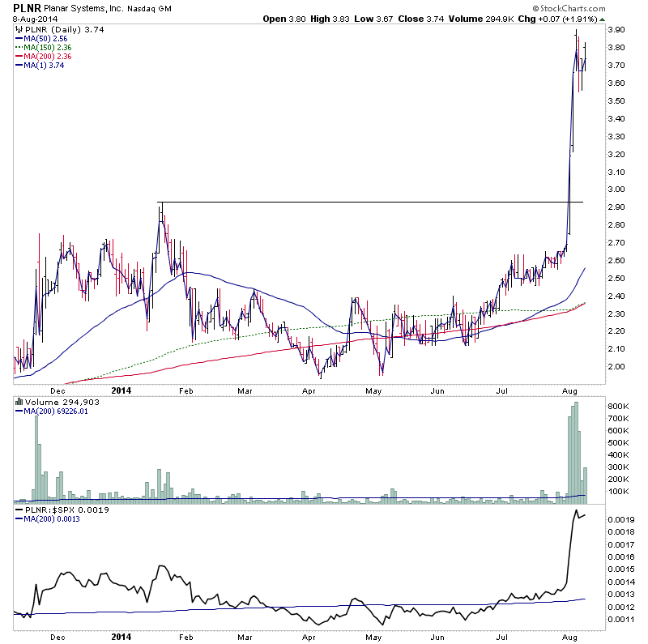Click the 2.00 price axis label
Viewport: 648px width, 644px height.
[616, 367]
